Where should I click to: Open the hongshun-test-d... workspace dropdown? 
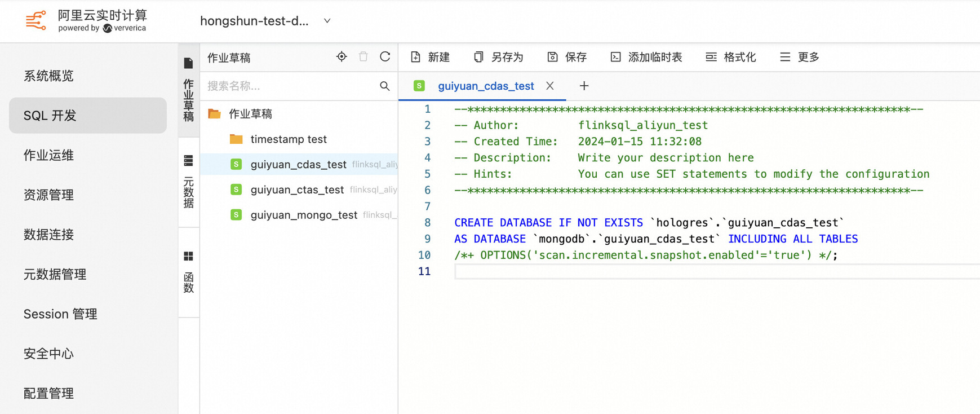[x=265, y=21]
